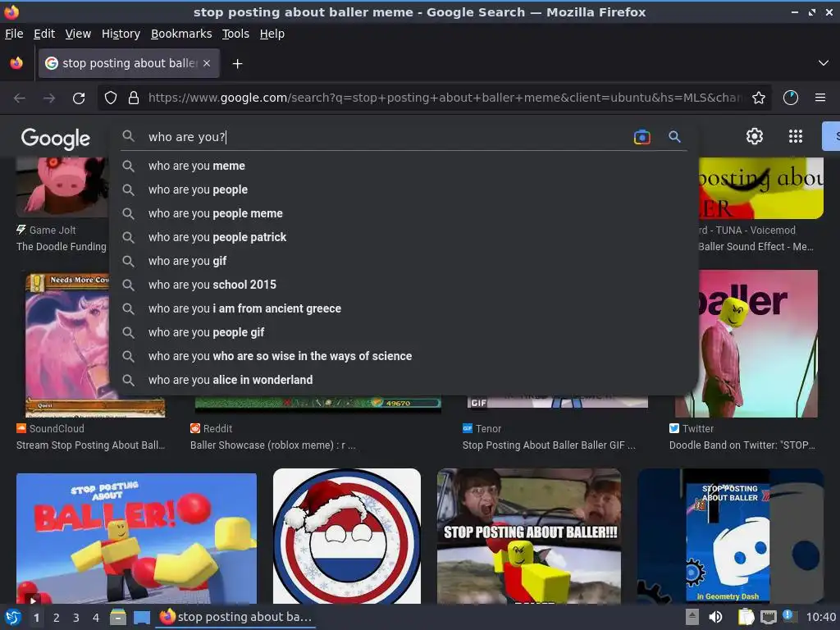Go back to previous page
This screenshot has width=840, height=630.
click(20, 98)
